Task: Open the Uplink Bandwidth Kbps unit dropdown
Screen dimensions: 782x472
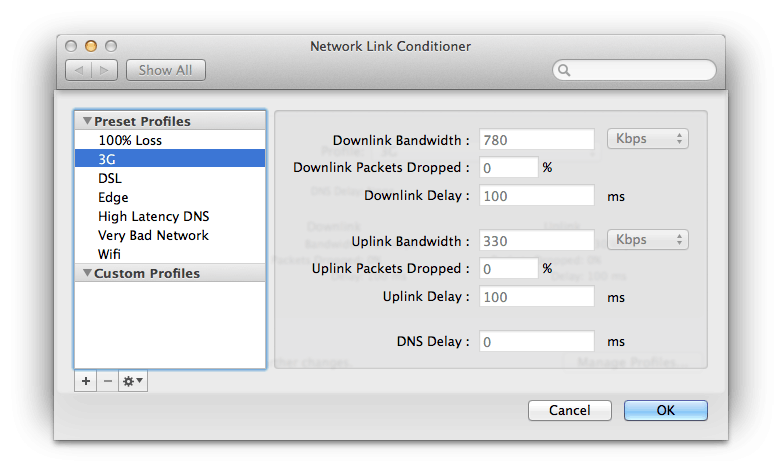Action: tap(647, 240)
